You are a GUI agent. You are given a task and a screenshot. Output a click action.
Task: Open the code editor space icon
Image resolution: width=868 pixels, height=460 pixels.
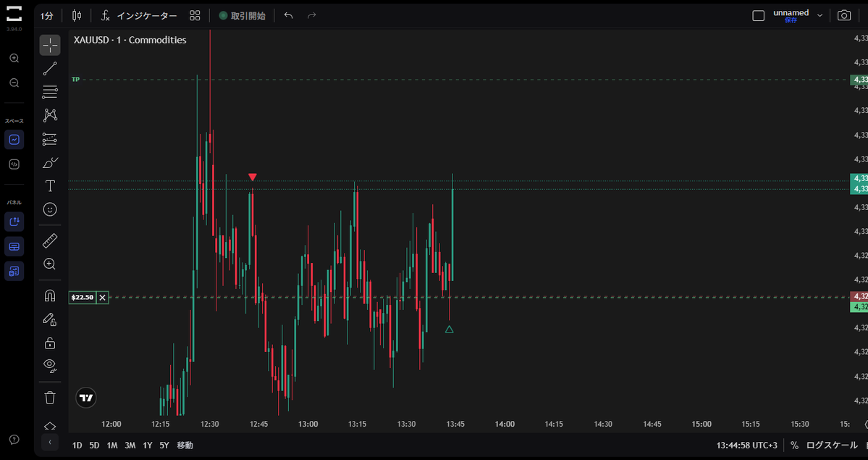14,164
